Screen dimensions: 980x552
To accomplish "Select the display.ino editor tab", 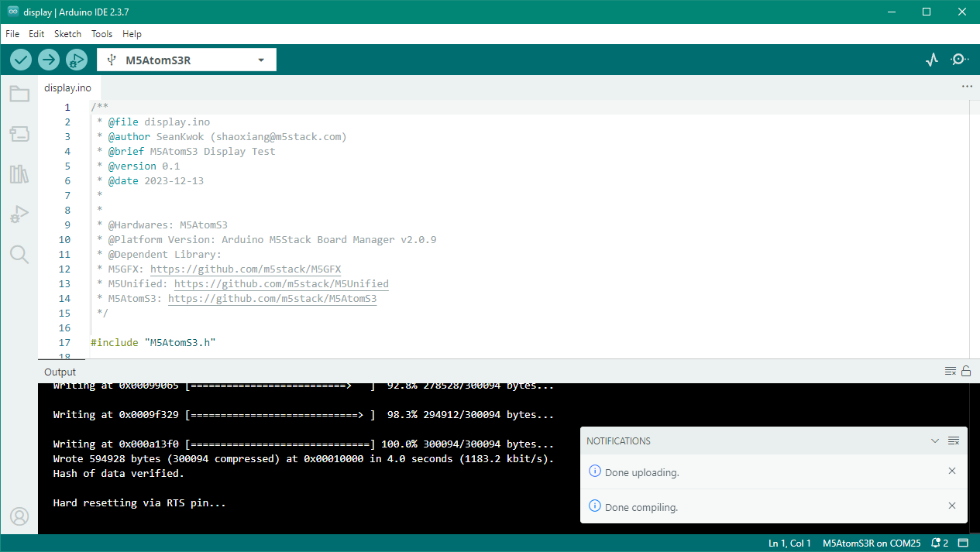I will pos(67,87).
